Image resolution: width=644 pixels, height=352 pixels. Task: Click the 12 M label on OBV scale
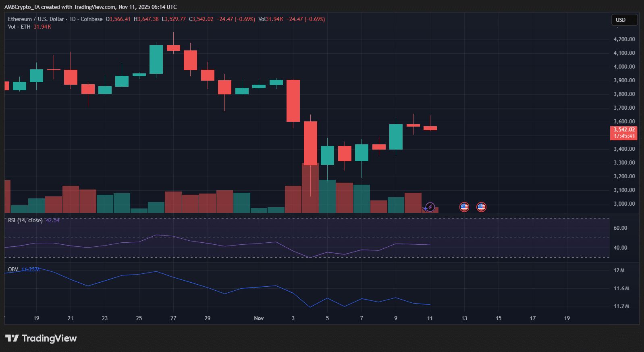coord(619,270)
